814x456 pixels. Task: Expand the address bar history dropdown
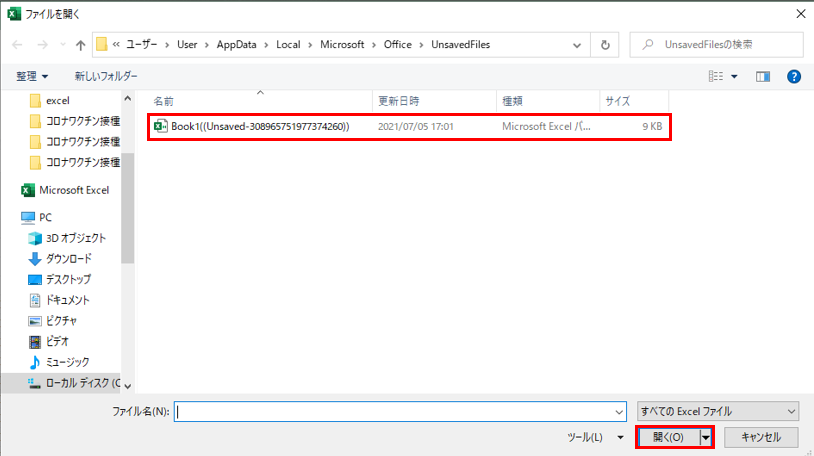[x=579, y=45]
